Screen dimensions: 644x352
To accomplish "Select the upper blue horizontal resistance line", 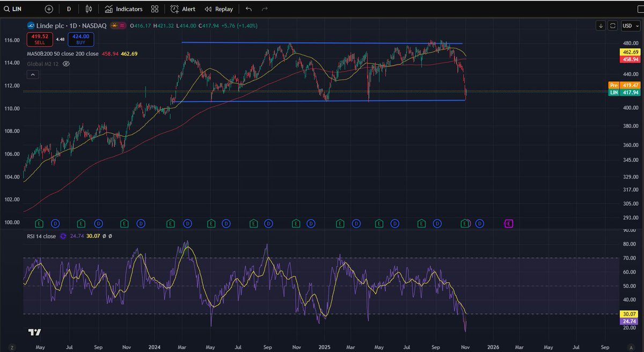I will (x=322, y=42).
